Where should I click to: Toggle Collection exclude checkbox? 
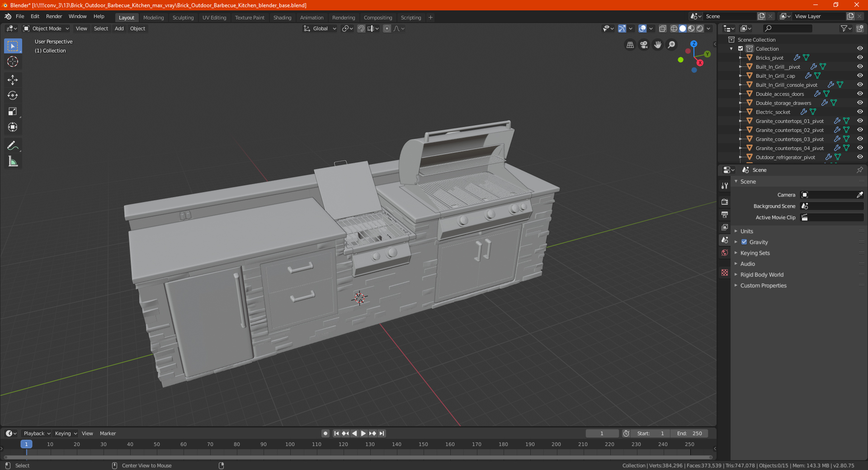(x=741, y=49)
